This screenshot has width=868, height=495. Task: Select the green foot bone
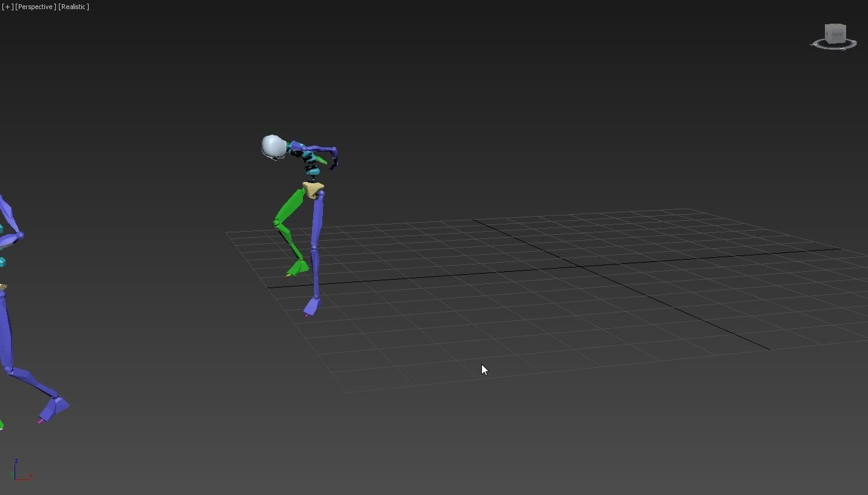(298, 268)
